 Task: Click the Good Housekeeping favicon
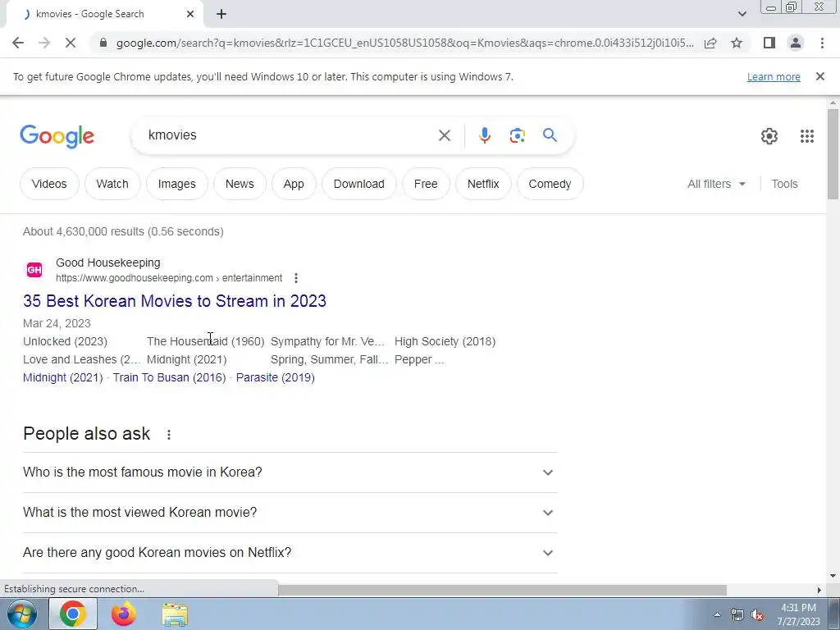34,269
